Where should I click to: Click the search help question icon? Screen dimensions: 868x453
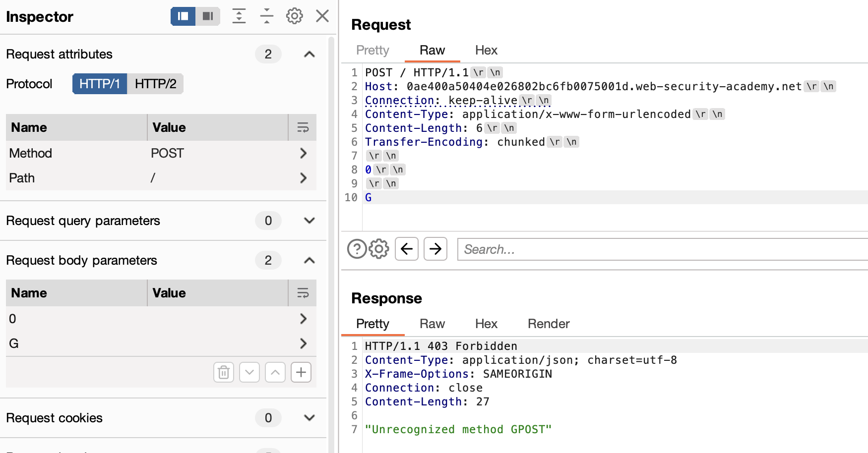(357, 249)
